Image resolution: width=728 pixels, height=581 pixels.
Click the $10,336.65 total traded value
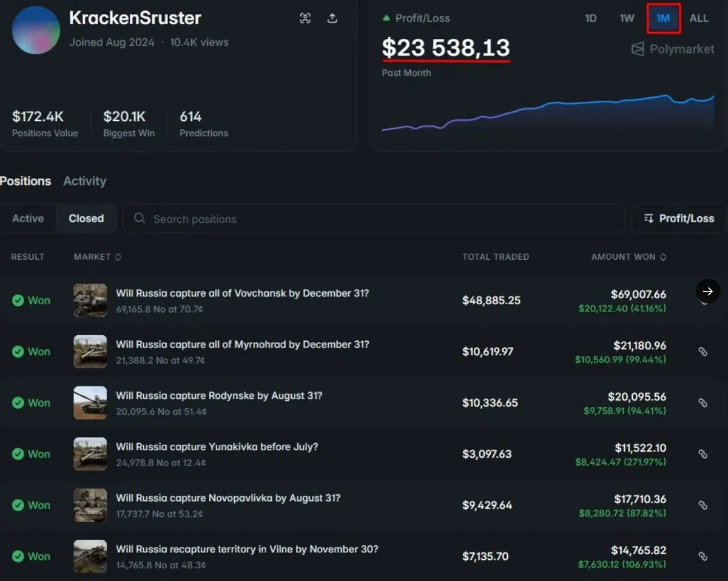point(490,403)
